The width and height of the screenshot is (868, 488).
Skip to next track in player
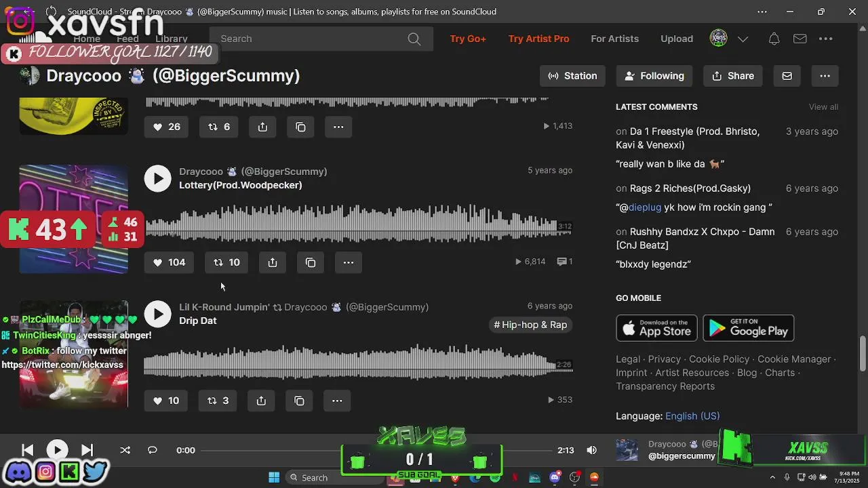[87, 450]
